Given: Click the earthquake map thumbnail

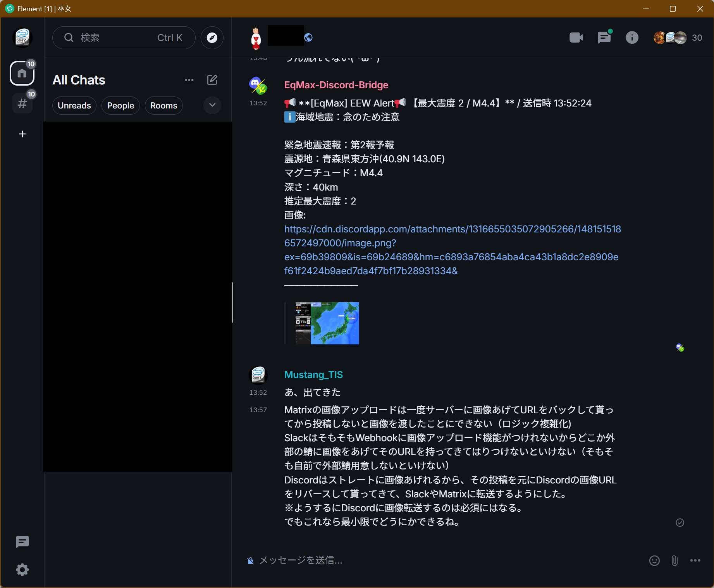Looking at the screenshot, I should [x=327, y=323].
